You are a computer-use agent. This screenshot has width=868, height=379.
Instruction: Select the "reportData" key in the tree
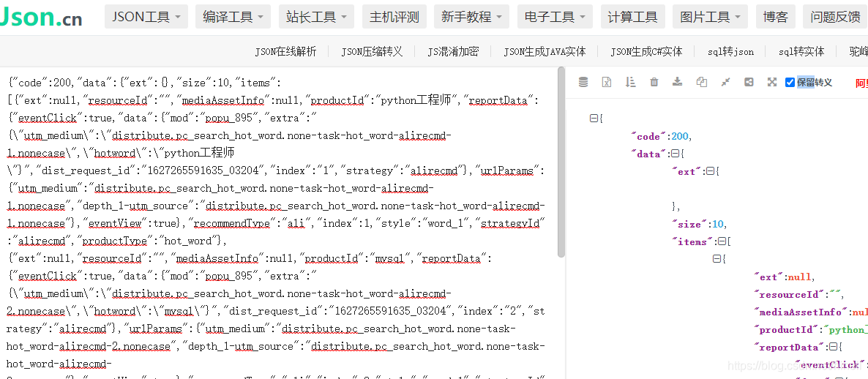pyautogui.click(x=788, y=347)
